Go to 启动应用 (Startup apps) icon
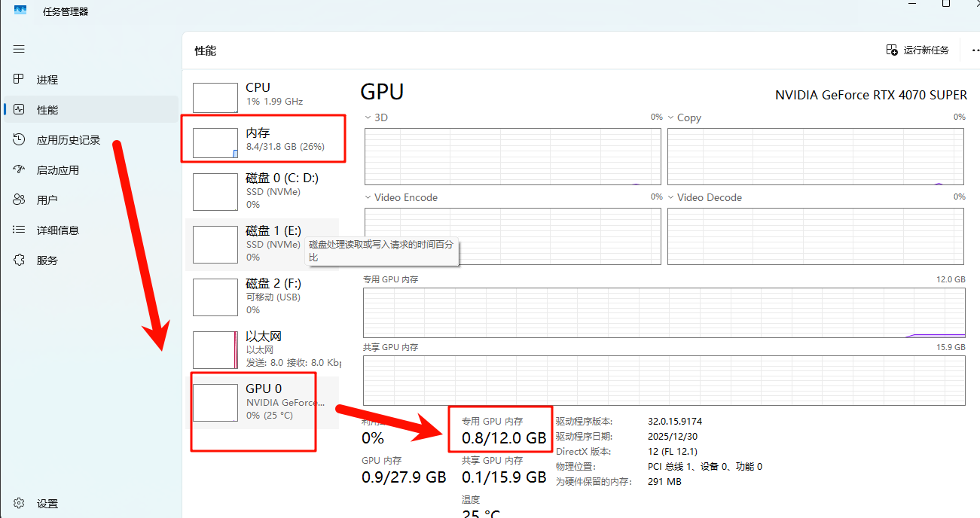Viewport: 980px width, 518px height. tap(19, 170)
